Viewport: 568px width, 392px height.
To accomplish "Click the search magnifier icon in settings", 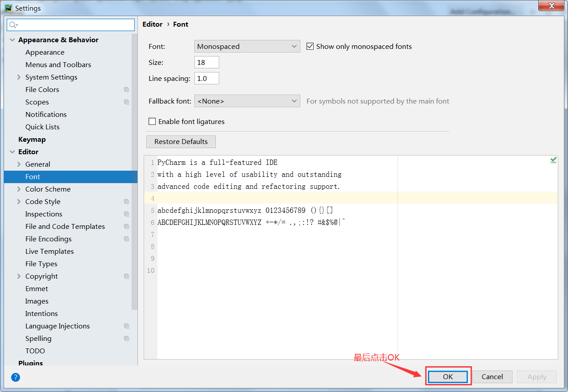I will tap(13, 25).
